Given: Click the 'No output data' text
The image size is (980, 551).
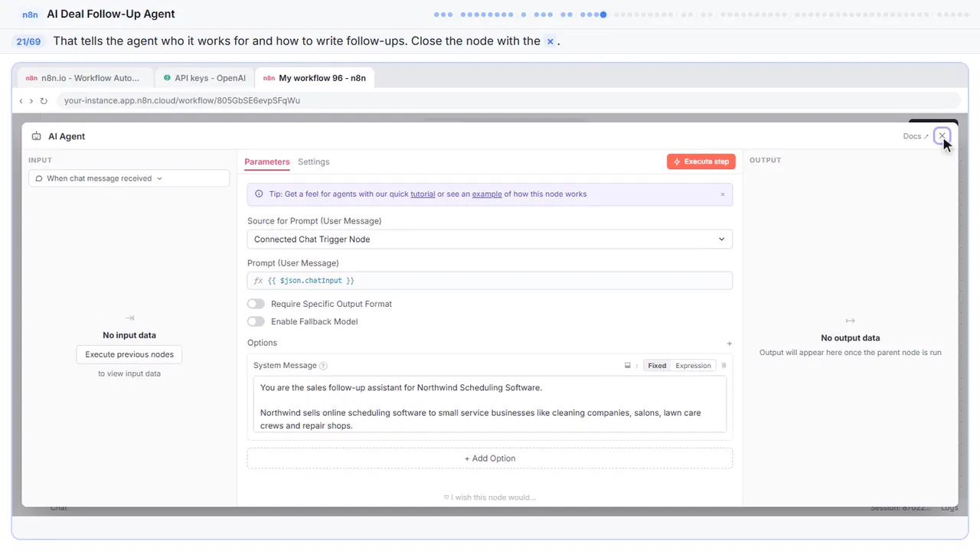Looking at the screenshot, I should tap(851, 338).
